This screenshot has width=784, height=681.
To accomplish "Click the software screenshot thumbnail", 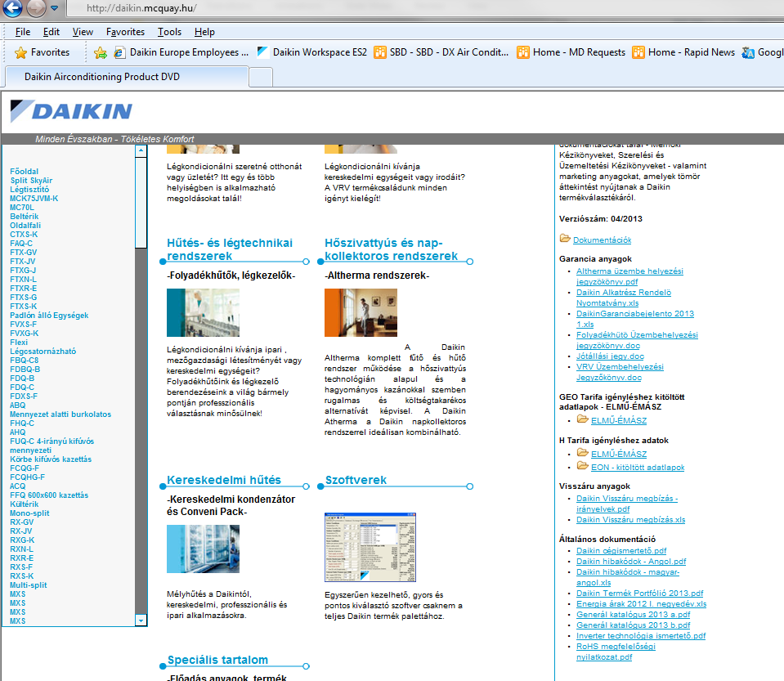I will (x=370, y=547).
